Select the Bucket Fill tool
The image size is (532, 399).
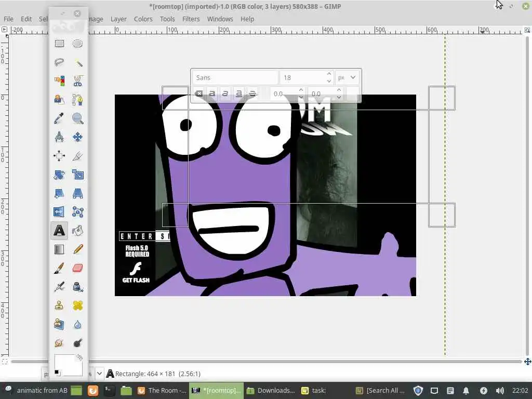pos(78,231)
